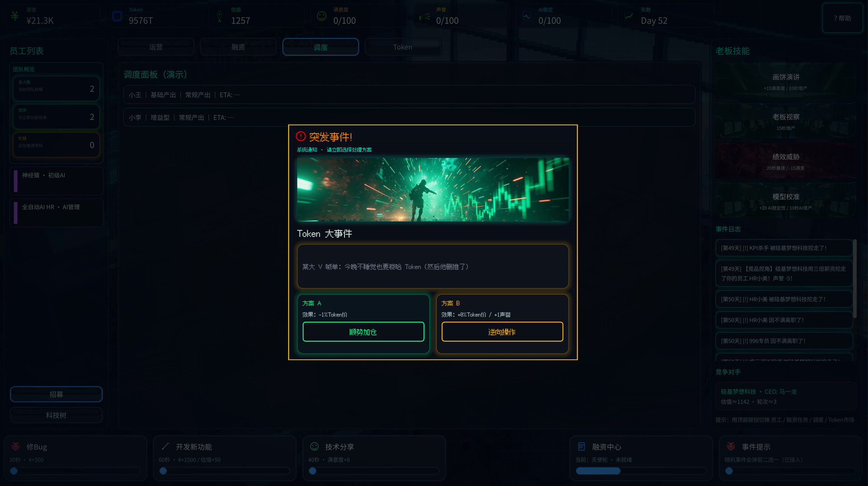
Task: Open the 硅基梦想科技 competitor card
Action: click(786, 396)
